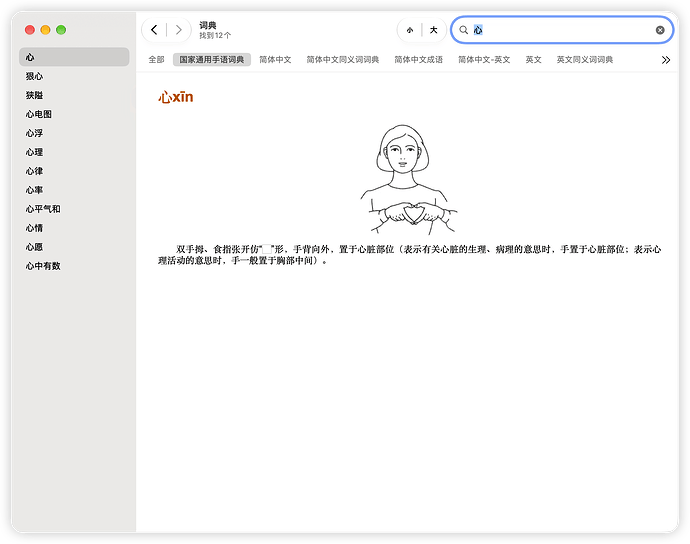Open the 简体中文成语 tab
The image size is (690, 544).
(418, 59)
